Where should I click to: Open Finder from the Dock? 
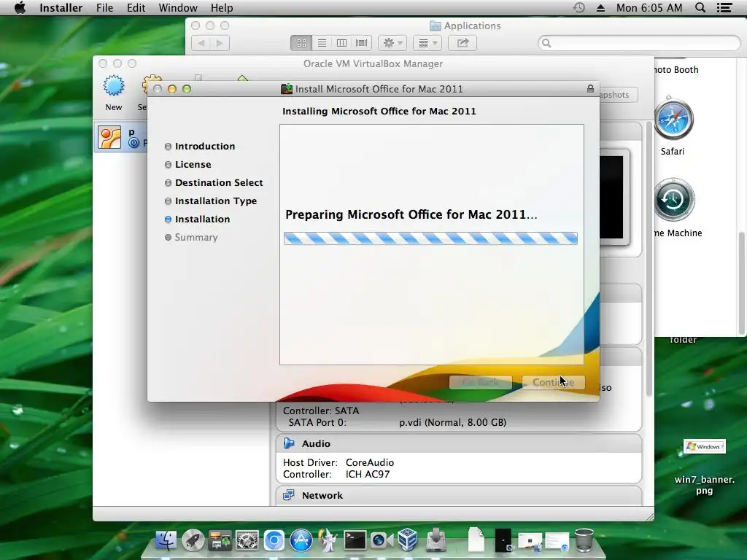pyautogui.click(x=166, y=540)
